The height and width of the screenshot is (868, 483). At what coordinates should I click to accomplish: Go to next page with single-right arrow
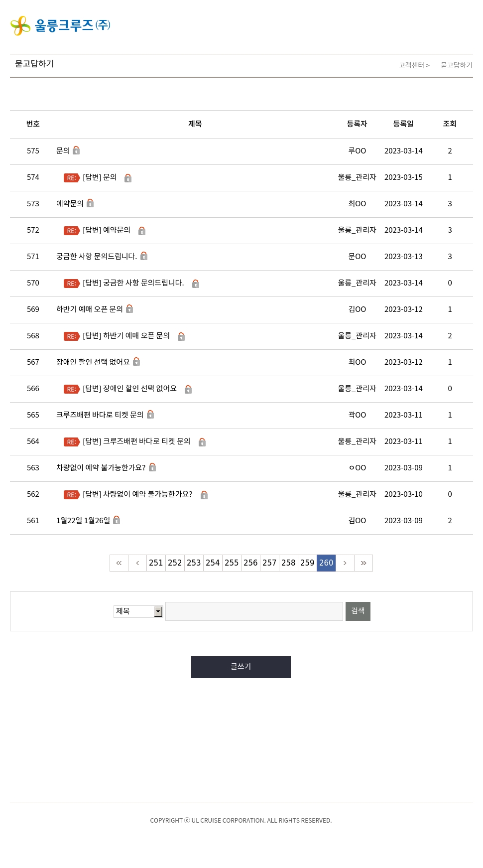345,563
